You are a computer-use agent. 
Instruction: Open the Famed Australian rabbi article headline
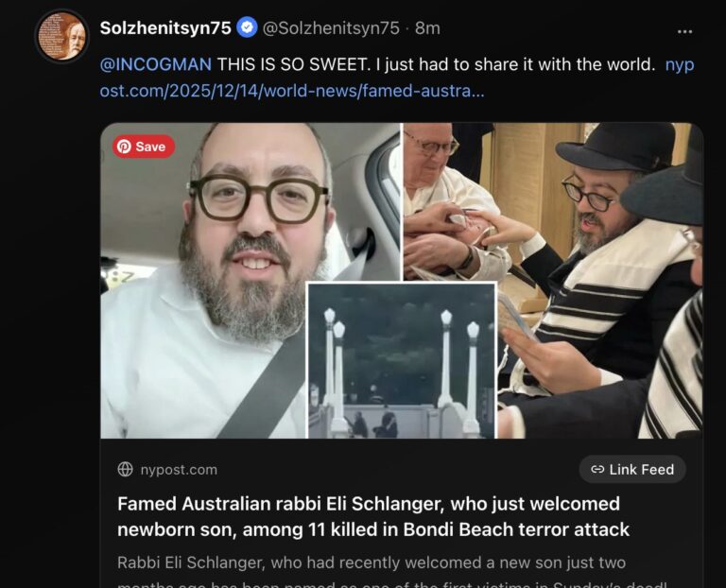point(373,516)
